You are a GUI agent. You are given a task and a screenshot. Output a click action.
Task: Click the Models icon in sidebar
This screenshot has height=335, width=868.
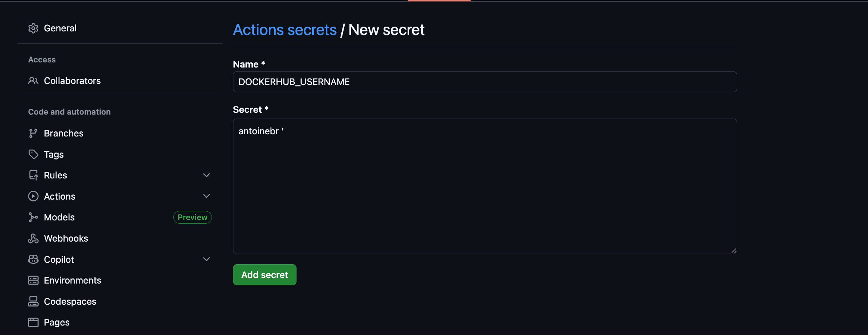tap(33, 217)
